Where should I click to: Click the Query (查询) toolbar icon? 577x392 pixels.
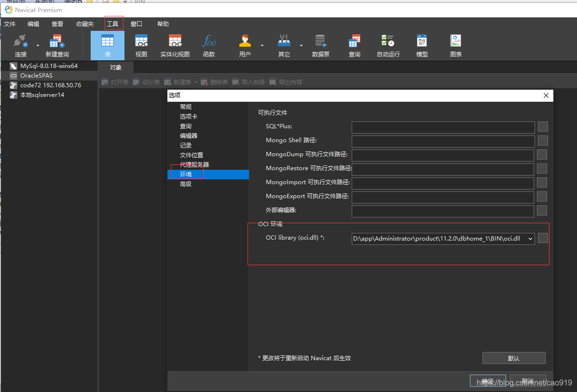pos(355,46)
